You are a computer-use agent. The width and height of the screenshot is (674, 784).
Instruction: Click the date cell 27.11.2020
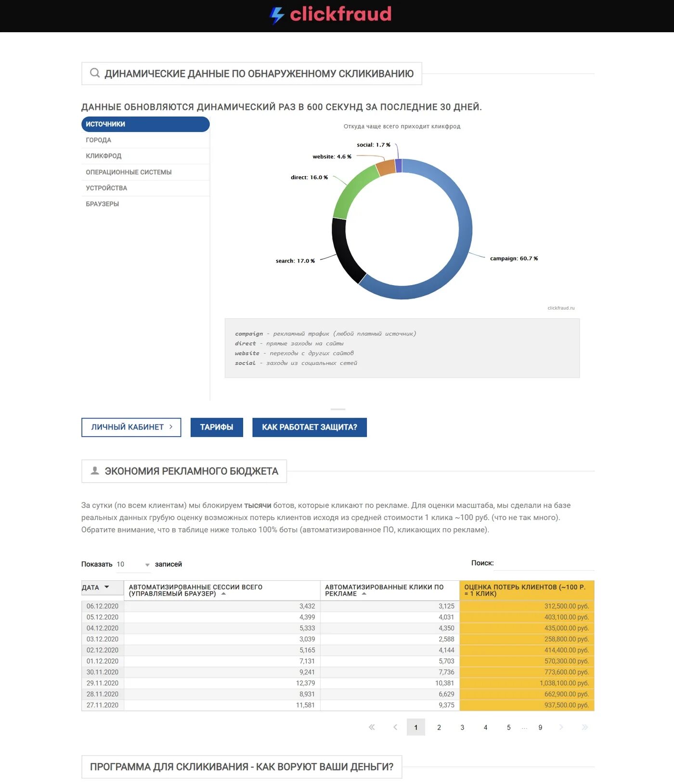[x=103, y=706]
